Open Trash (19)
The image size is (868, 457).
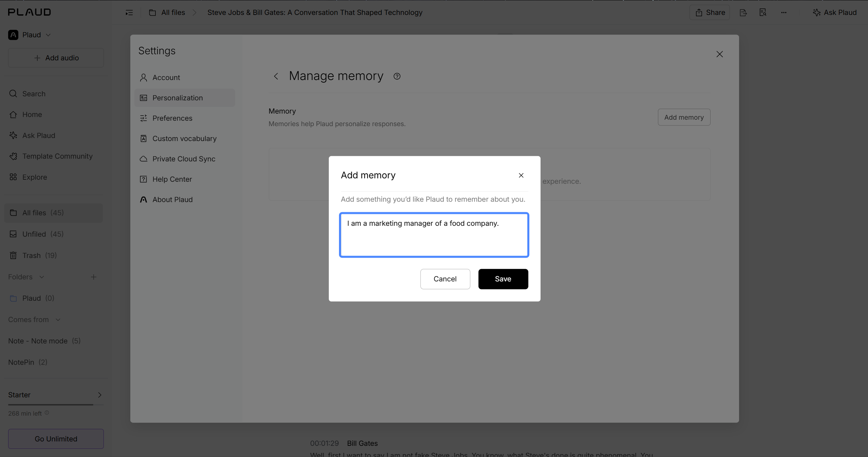(x=53, y=256)
